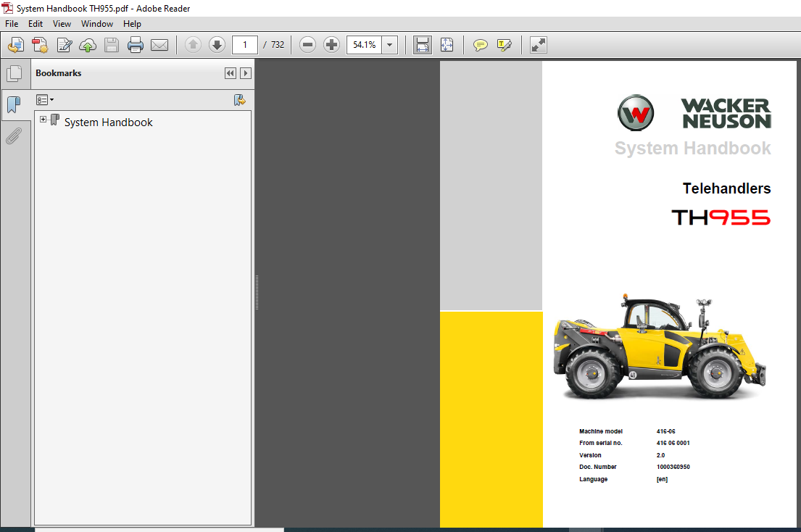Click the upload to cloud icon
The width and height of the screenshot is (801, 532).
click(x=88, y=45)
